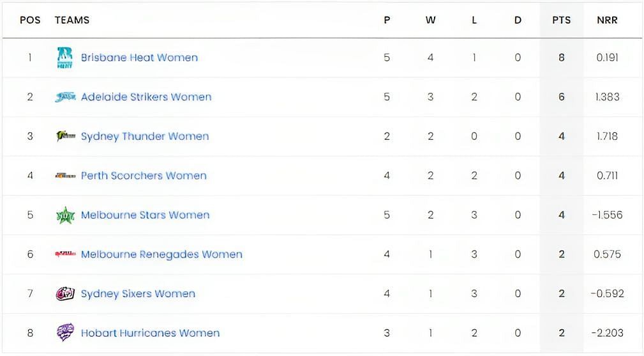Click the PTS column header

pyautogui.click(x=562, y=20)
